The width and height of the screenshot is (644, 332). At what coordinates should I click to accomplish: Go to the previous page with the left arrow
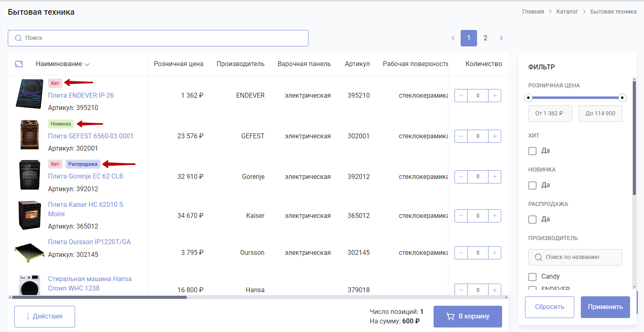(453, 38)
